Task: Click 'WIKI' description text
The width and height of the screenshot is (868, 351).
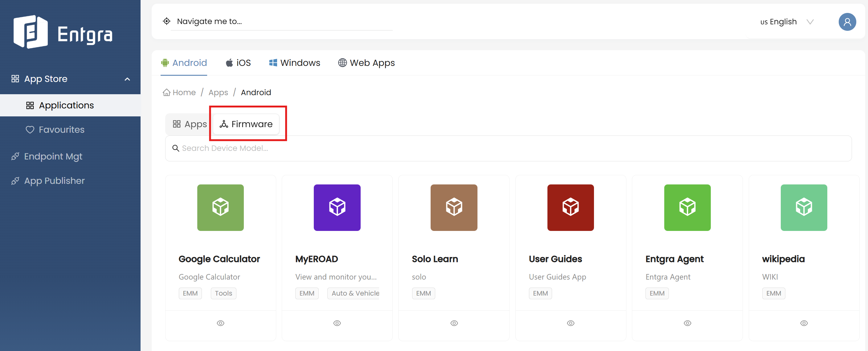Action: click(x=770, y=276)
